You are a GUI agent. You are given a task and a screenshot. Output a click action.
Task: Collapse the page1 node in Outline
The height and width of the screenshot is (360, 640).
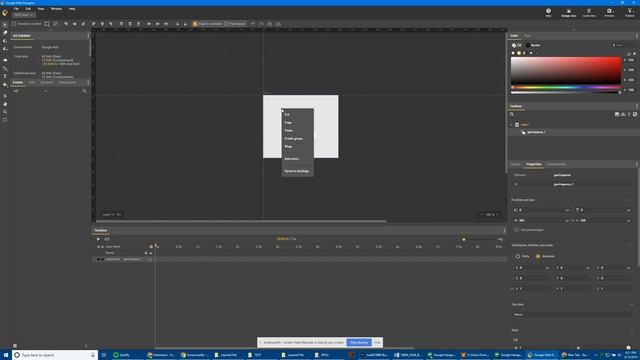[x=511, y=124]
